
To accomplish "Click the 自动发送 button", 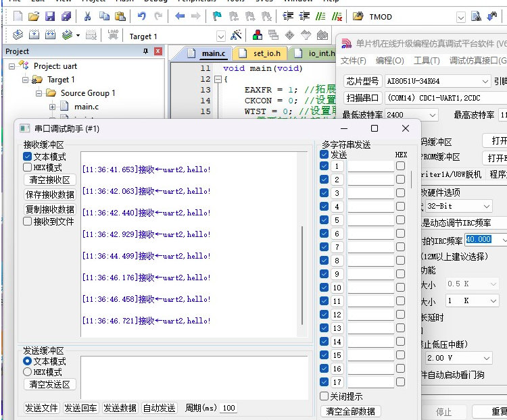I will click(x=160, y=408).
